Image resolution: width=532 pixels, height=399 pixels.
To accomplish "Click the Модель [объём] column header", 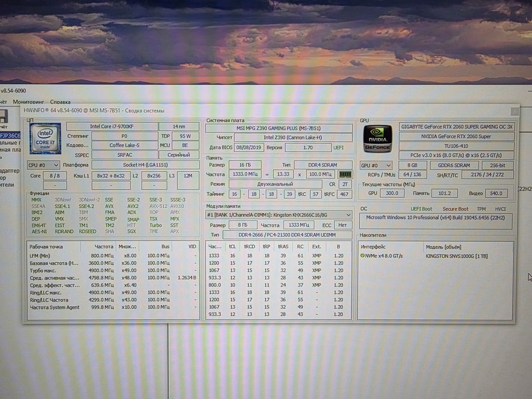I will point(443,247).
